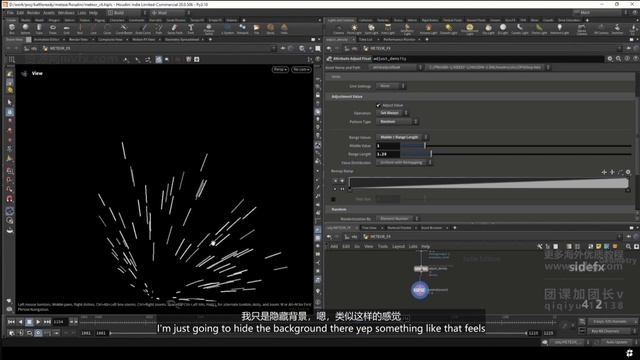This screenshot has height=360, width=640.
Task: Add a Spot Light from the shelf
Action: (x=371, y=29)
